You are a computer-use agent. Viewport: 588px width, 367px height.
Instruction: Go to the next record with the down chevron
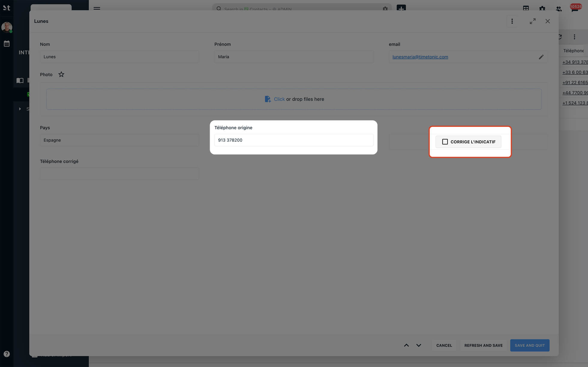418,345
